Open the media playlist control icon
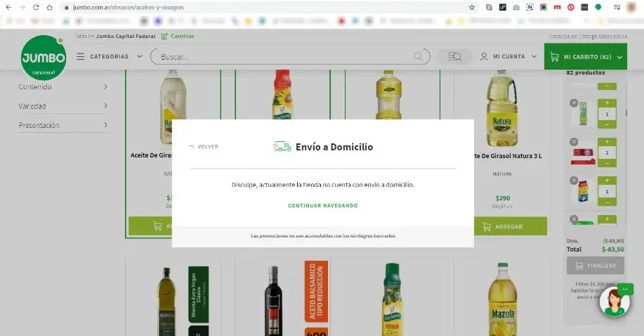This screenshot has height=336, width=644. tap(617, 8)
